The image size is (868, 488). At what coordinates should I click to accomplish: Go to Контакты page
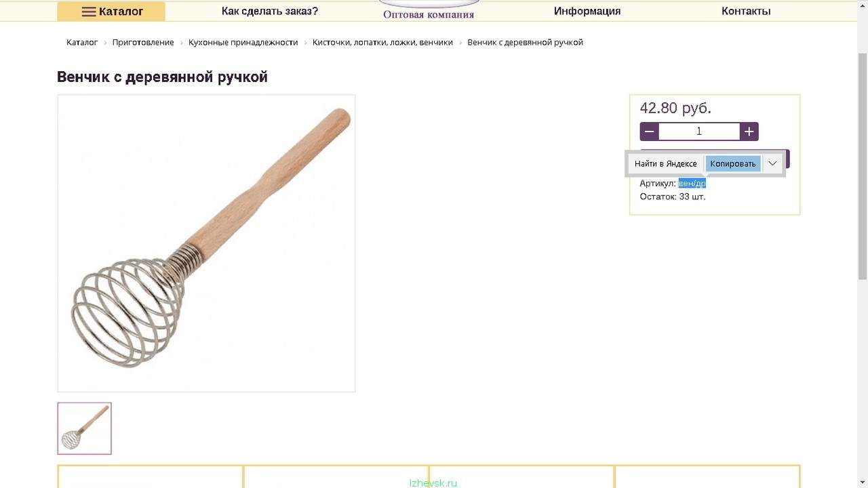[x=746, y=11]
